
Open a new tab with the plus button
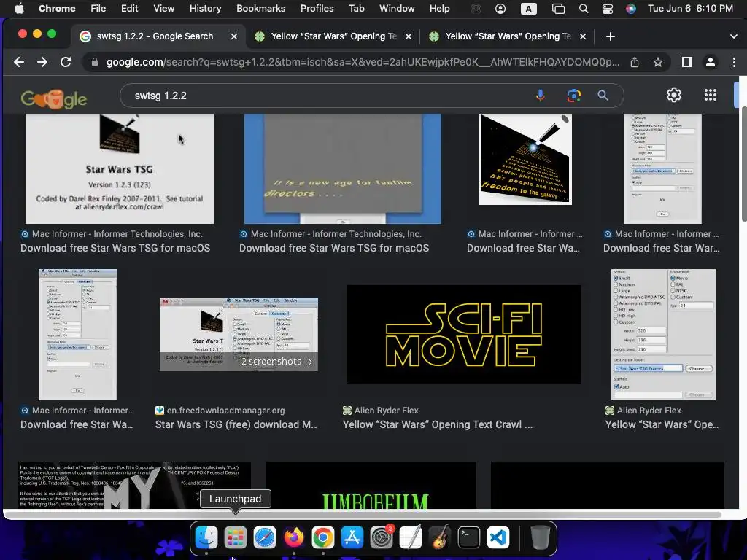click(x=611, y=36)
